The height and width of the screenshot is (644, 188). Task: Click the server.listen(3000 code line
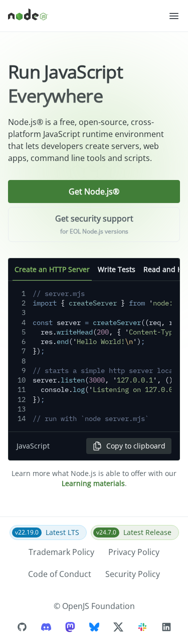coord(102,380)
